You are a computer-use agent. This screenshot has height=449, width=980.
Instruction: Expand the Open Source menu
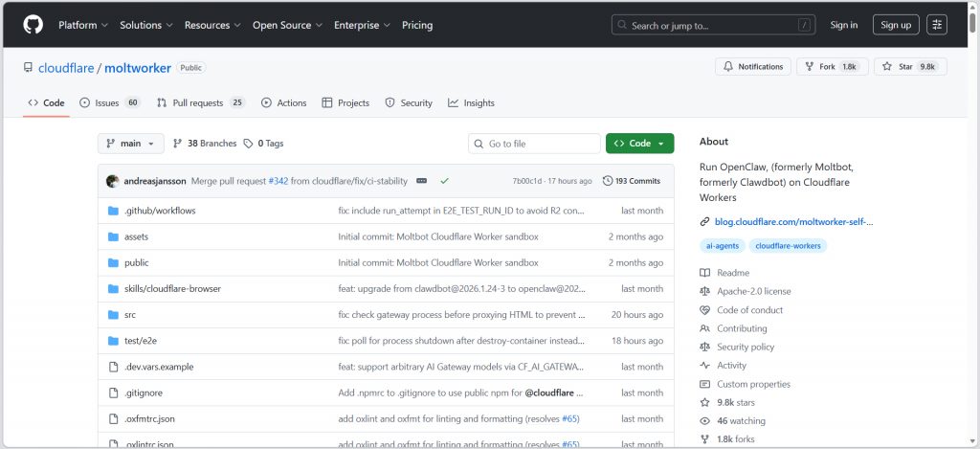point(287,25)
